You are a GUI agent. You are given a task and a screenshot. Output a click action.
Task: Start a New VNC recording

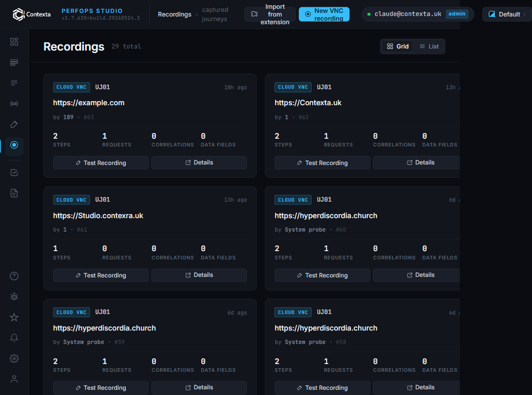point(324,14)
